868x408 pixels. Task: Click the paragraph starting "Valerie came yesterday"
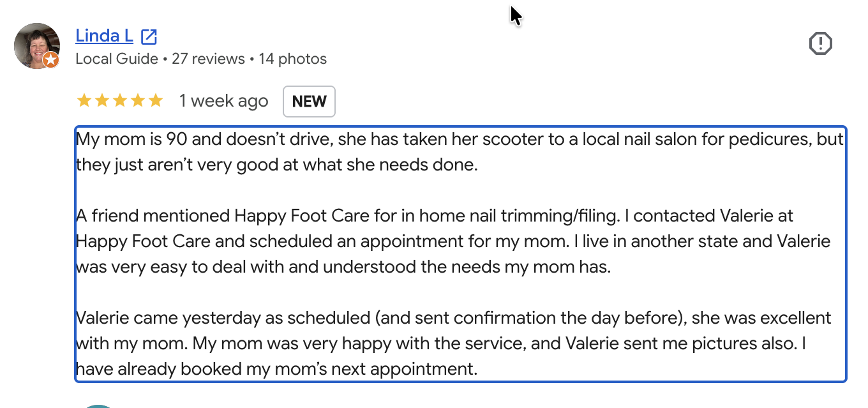click(453, 344)
